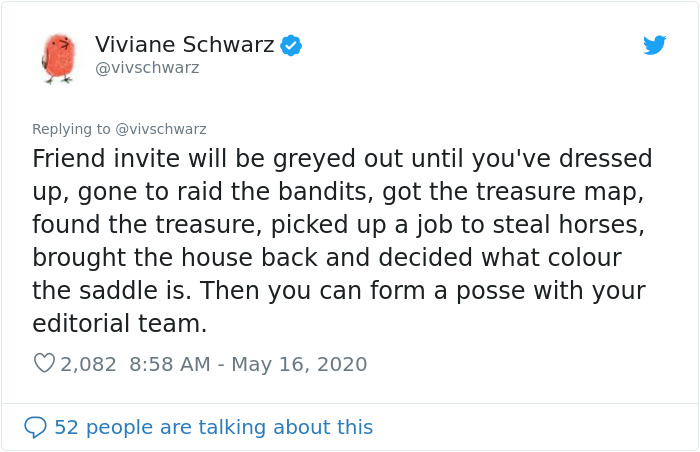Open '52 people are talking about this'
The width and height of the screenshot is (700, 452).
point(213,427)
